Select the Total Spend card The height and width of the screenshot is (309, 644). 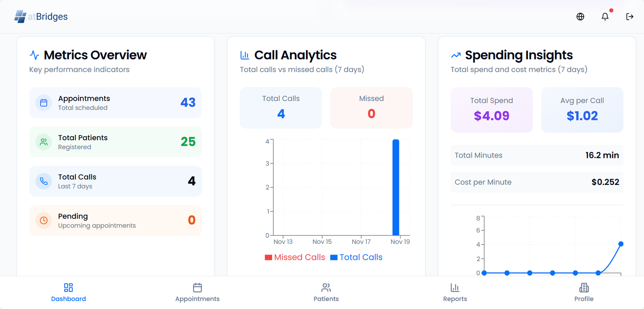pyautogui.click(x=491, y=110)
